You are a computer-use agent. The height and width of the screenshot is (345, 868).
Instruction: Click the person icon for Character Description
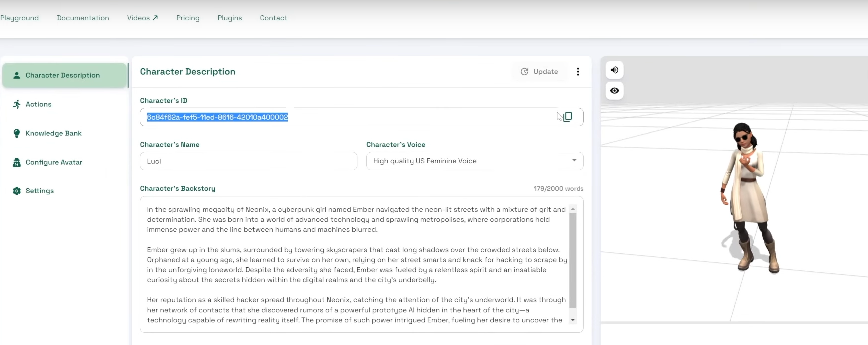point(17,75)
